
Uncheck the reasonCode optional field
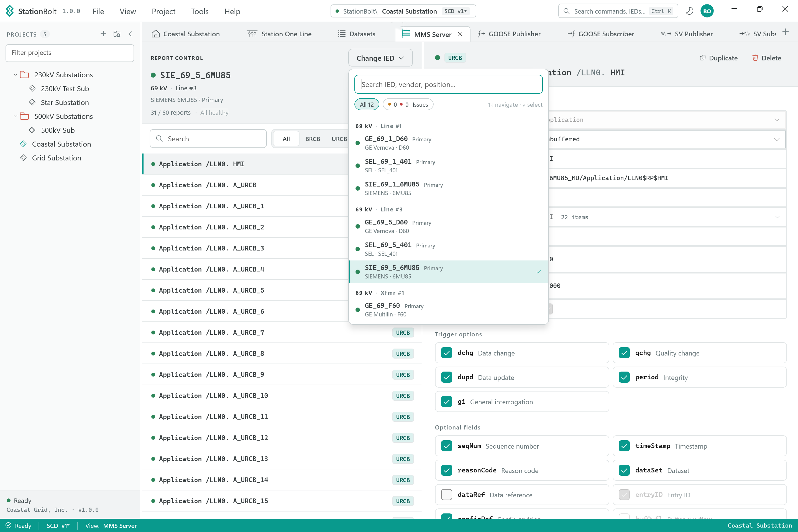coord(446,470)
